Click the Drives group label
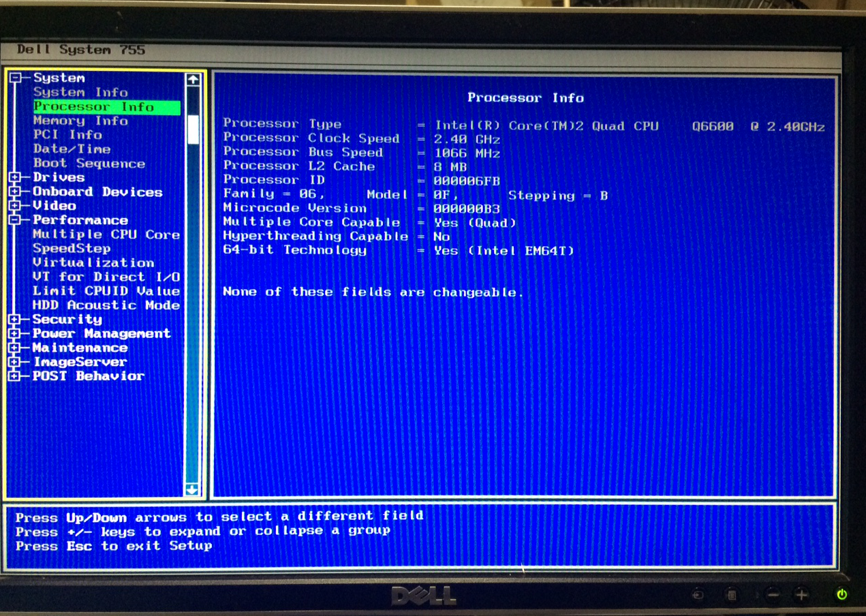This screenshot has width=866, height=616. 59,177
